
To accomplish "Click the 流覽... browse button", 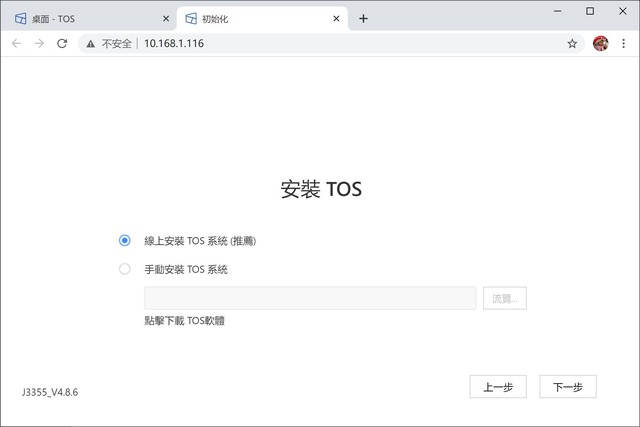I will (x=504, y=298).
